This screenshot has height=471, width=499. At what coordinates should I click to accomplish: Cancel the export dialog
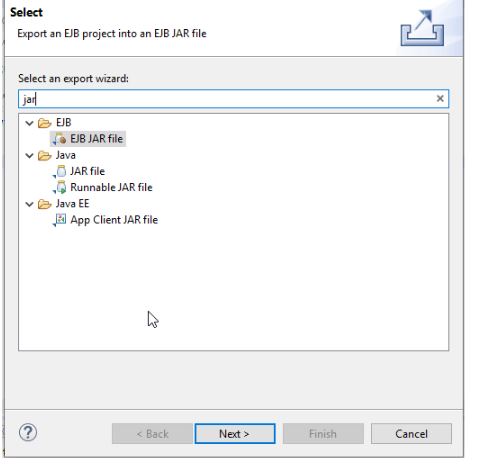[411, 434]
